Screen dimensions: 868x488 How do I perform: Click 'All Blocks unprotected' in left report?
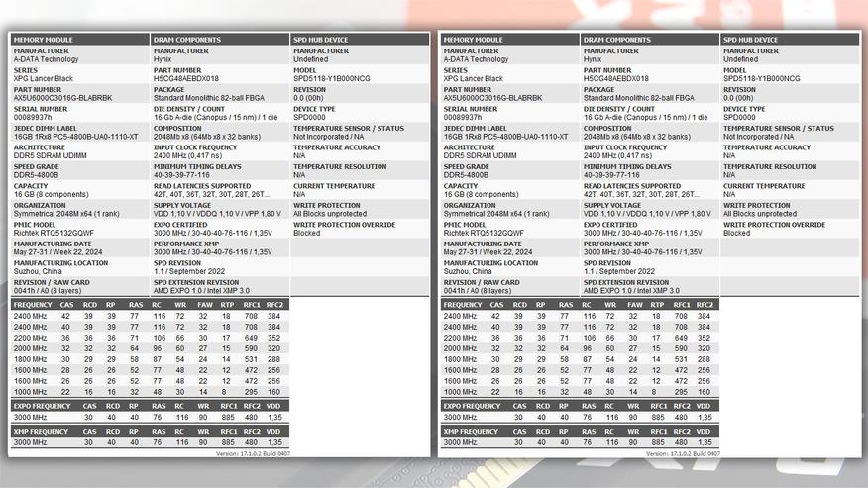tap(330, 214)
